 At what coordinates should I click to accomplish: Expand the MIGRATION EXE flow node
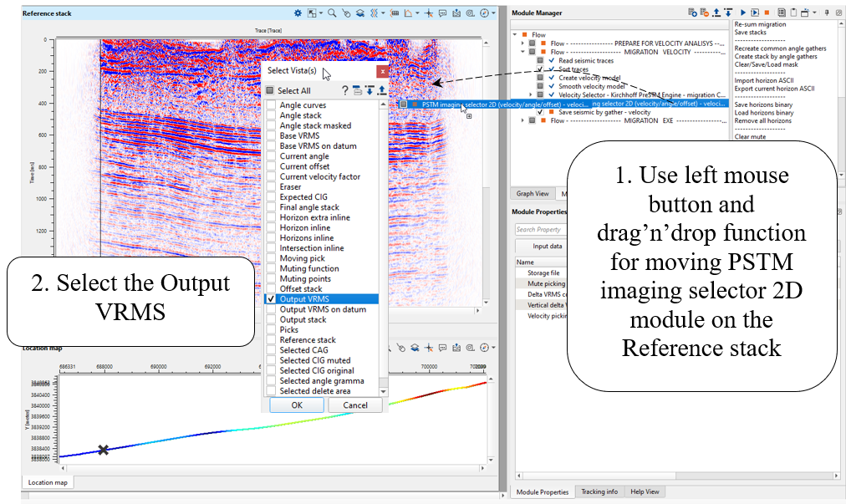point(522,120)
